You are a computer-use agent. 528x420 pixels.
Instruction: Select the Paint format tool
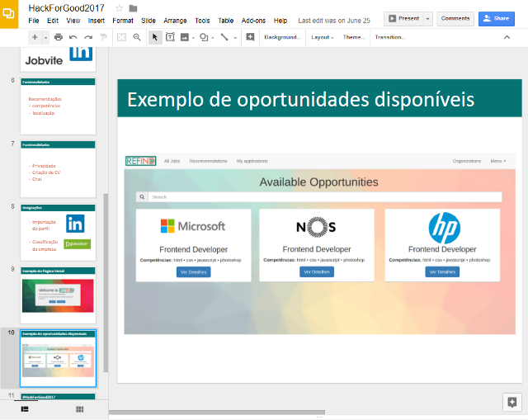(x=104, y=37)
